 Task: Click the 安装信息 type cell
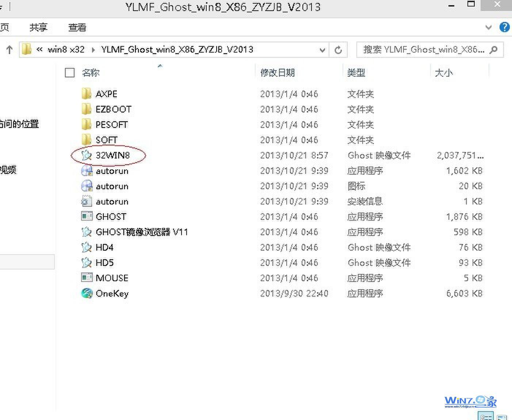pos(365,201)
